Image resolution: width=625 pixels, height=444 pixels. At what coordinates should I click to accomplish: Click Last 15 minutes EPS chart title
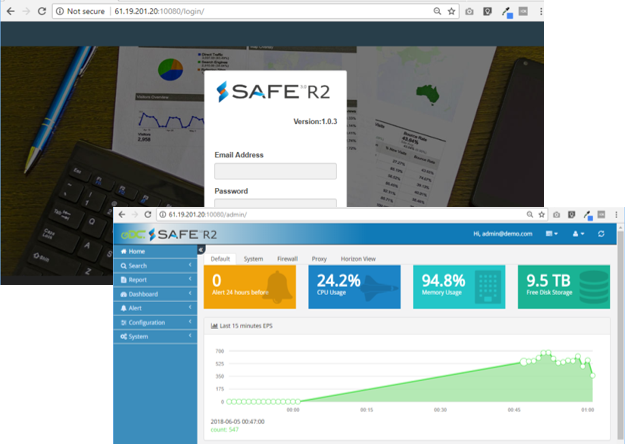pos(246,326)
